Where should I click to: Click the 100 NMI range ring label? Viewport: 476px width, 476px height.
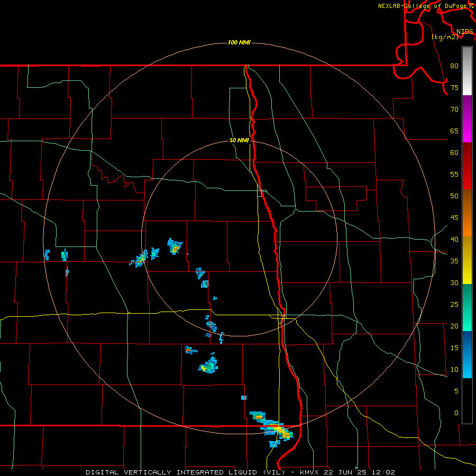coord(239,42)
